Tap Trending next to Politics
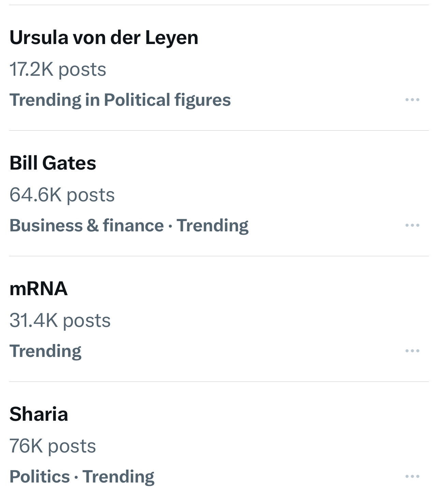438x504 pixels. 118,477
